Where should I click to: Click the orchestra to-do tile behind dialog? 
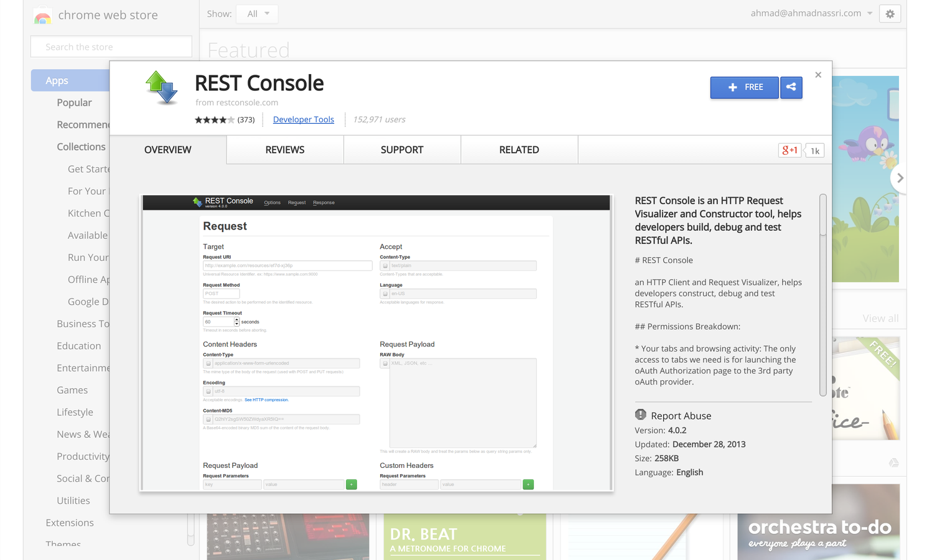tap(819, 536)
